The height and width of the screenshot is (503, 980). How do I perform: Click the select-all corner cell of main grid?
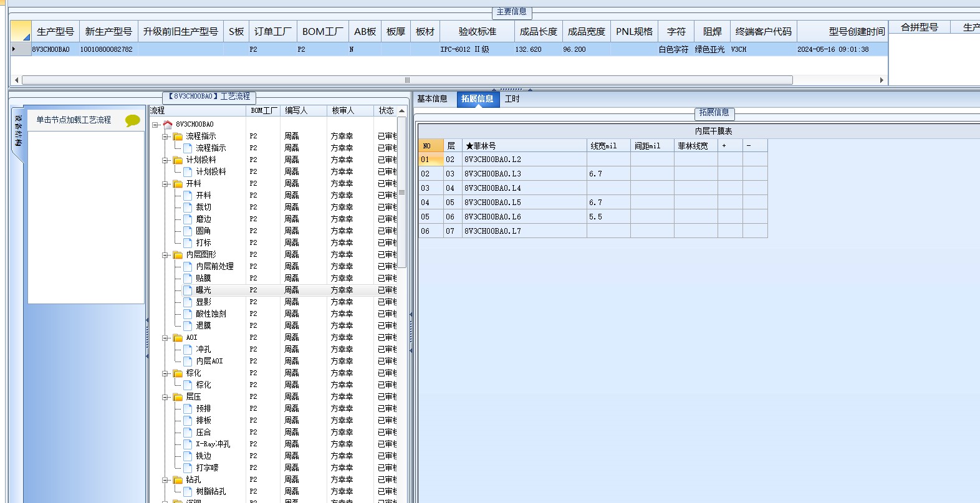[21, 31]
